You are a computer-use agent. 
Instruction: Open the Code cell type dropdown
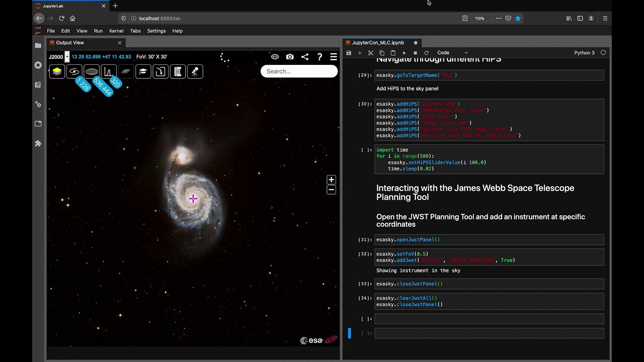(x=452, y=53)
